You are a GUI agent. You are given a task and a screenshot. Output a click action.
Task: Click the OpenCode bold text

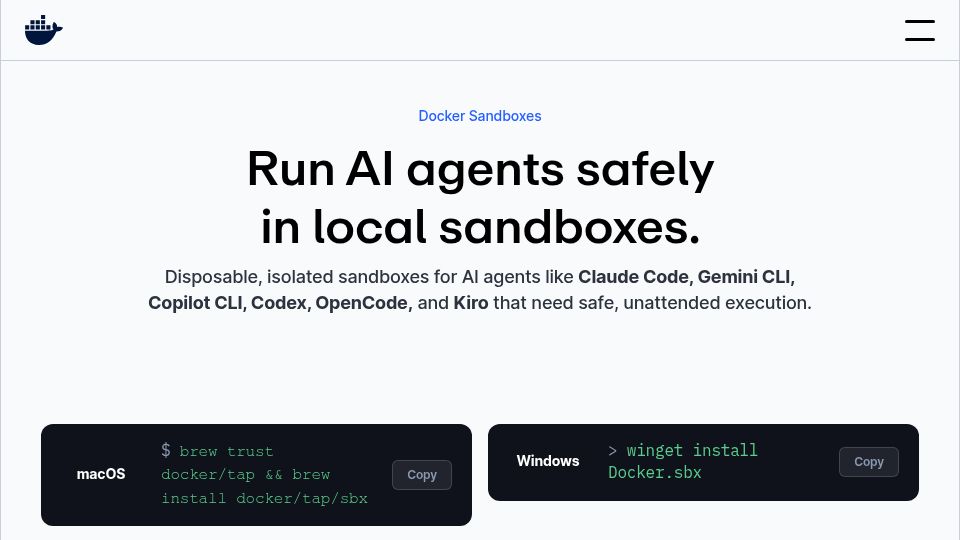(361, 303)
